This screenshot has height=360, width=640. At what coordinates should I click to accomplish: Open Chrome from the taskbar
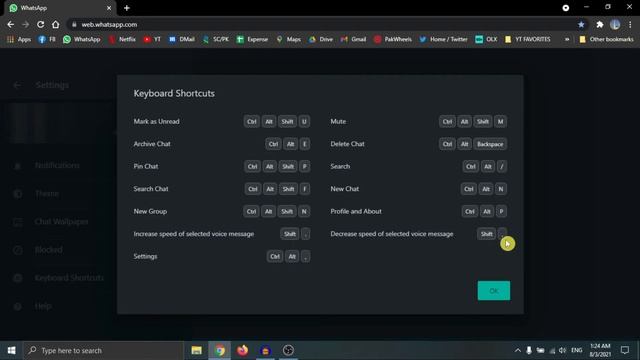pos(220,351)
